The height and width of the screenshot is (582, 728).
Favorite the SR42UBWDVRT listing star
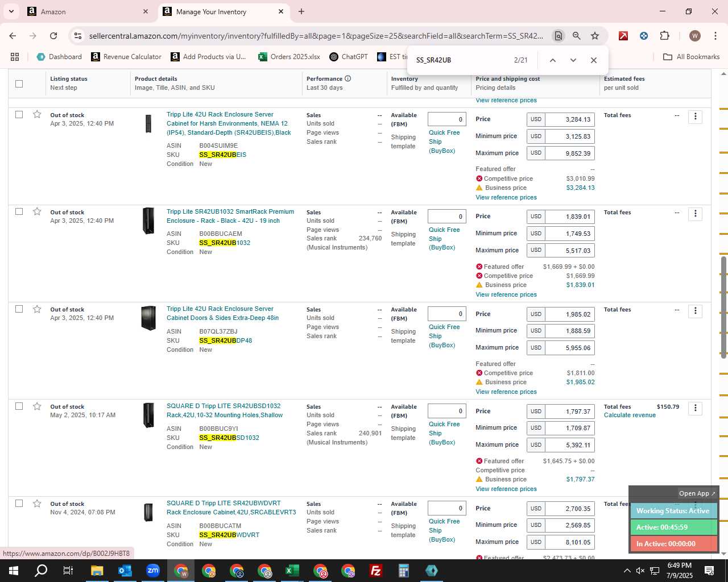click(x=37, y=503)
